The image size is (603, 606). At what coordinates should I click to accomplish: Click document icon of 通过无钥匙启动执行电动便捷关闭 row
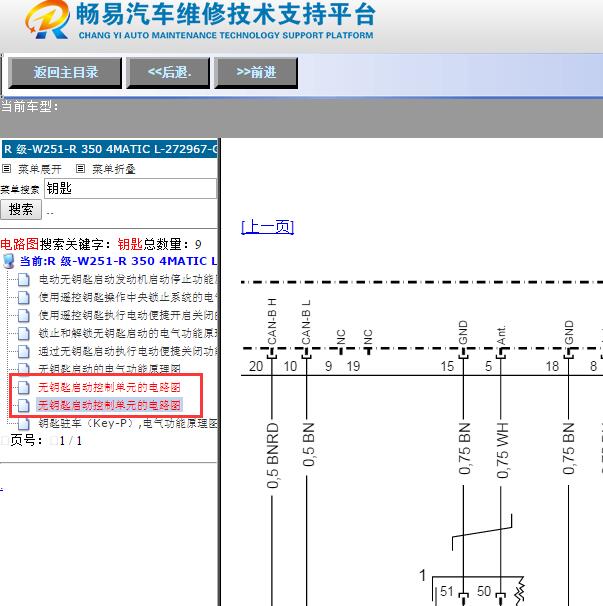pos(24,351)
